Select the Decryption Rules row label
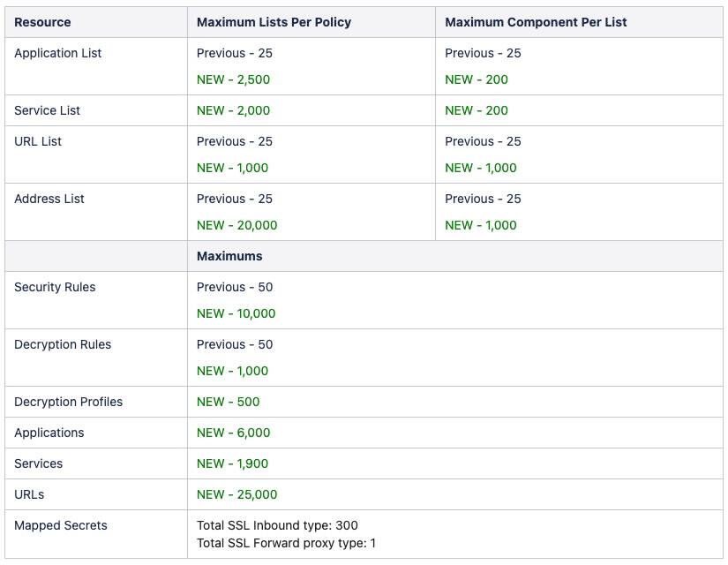 [63, 344]
